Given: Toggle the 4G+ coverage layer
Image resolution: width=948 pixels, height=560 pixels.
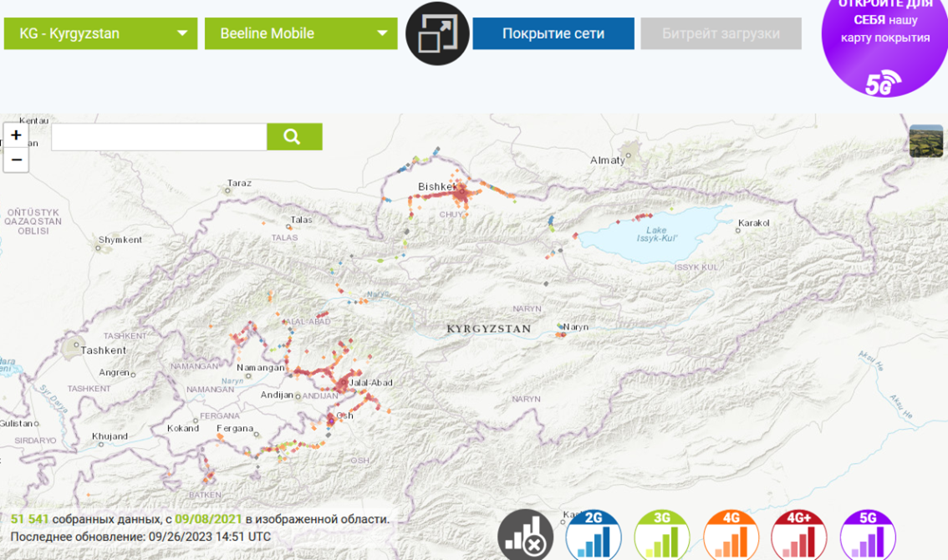Looking at the screenshot, I should [x=799, y=537].
